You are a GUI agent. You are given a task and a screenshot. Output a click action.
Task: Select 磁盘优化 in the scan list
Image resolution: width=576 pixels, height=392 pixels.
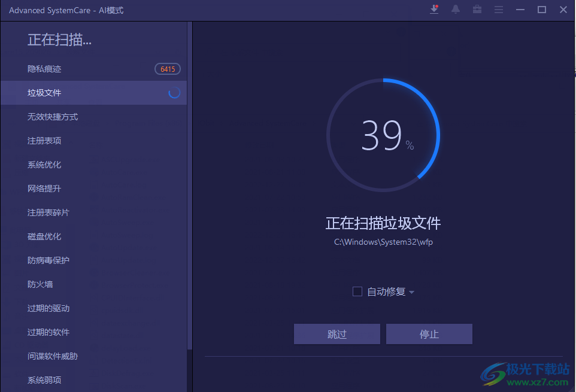(93, 236)
